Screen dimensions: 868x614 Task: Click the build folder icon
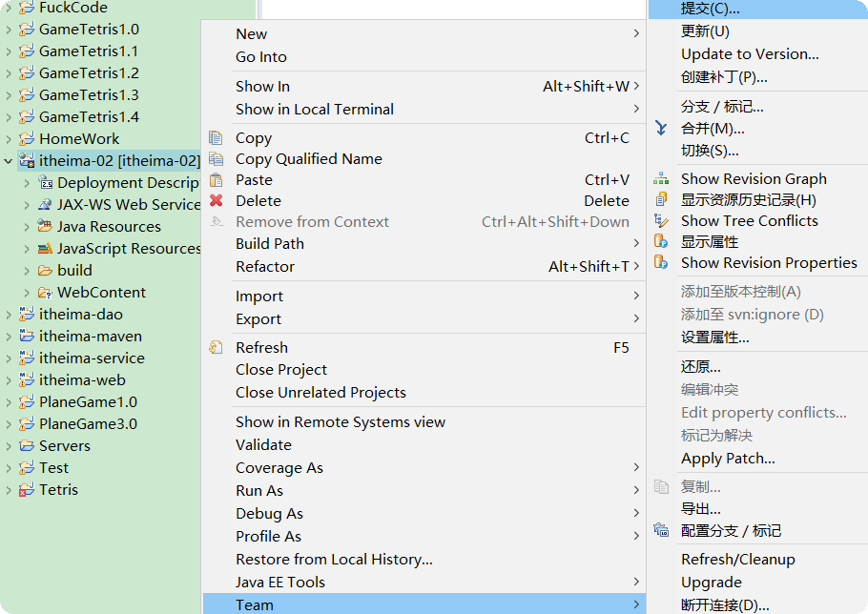pyautogui.click(x=45, y=271)
